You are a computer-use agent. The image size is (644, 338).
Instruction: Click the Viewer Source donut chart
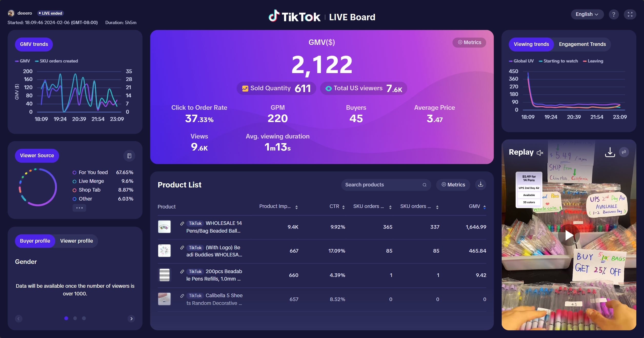click(38, 187)
